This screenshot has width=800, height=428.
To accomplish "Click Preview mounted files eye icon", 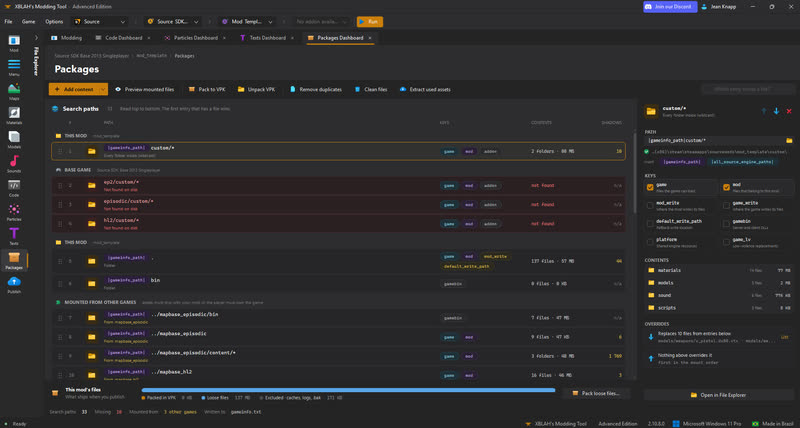I will pos(118,89).
